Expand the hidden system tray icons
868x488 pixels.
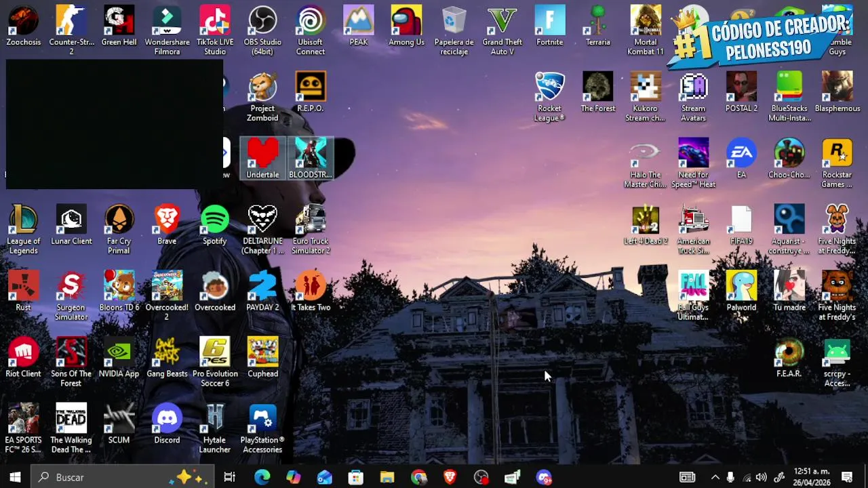click(x=715, y=477)
